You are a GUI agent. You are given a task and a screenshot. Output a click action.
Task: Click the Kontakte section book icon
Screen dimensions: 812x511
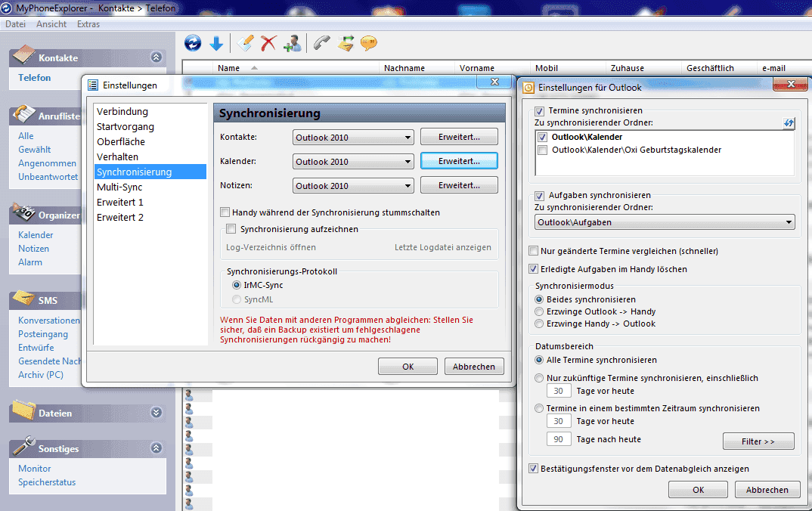click(23, 55)
